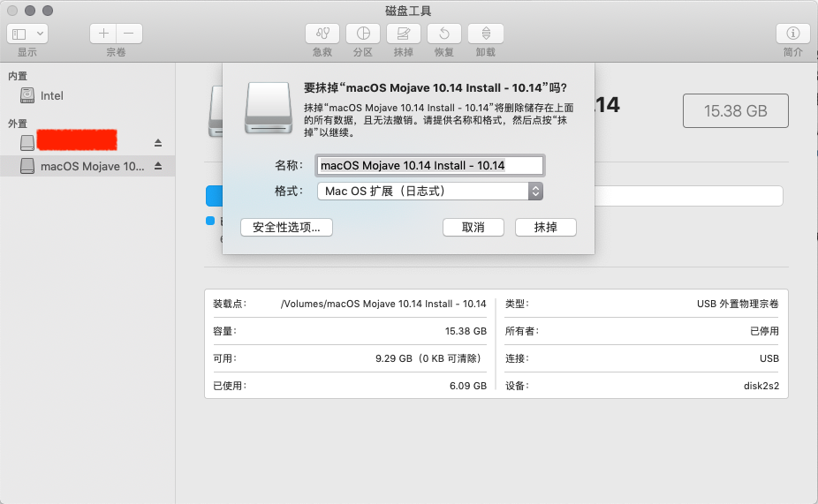818x504 pixels.
Task: Click the 15.38 GB capacity box
Action: (736, 110)
